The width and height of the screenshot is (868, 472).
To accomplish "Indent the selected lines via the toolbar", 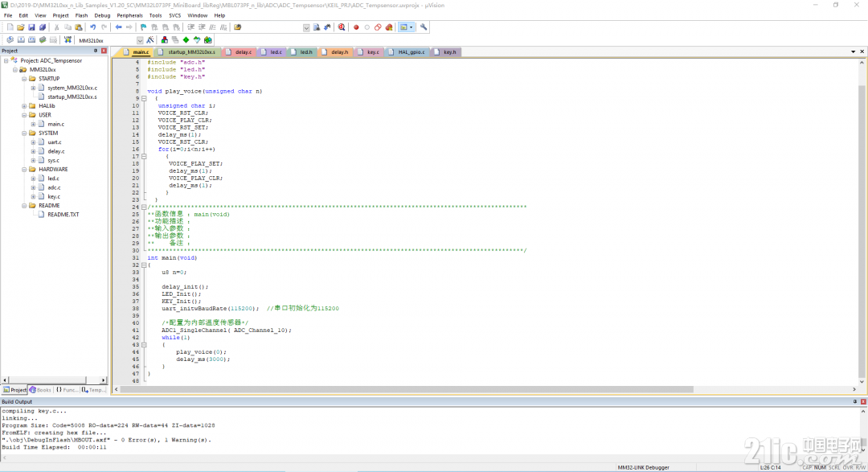I will coord(191,27).
